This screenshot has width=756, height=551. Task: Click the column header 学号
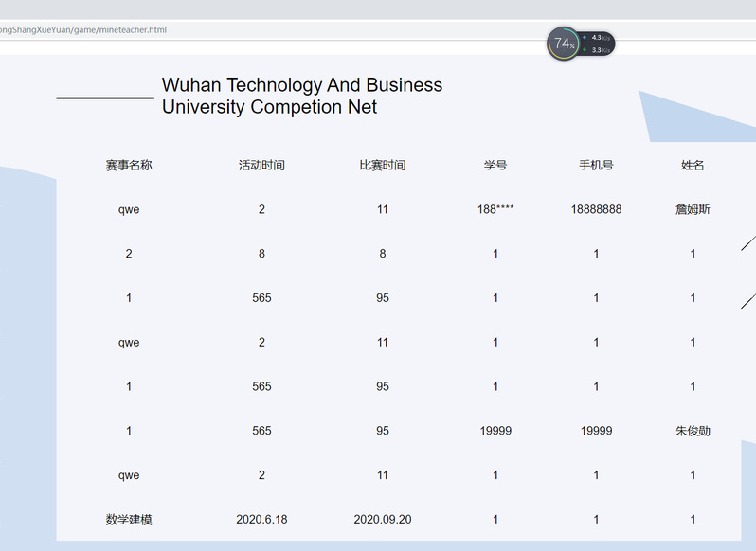point(495,165)
